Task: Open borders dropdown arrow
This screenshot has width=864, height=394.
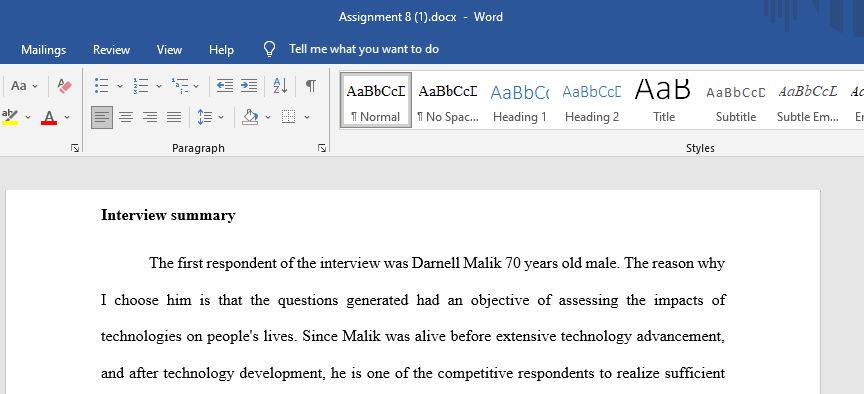Action: [x=307, y=117]
